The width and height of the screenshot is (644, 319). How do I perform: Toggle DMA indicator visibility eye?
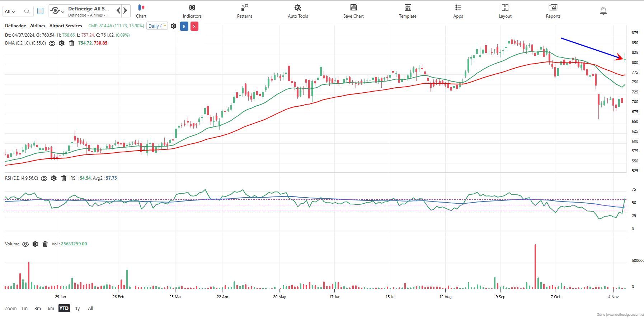coord(52,43)
